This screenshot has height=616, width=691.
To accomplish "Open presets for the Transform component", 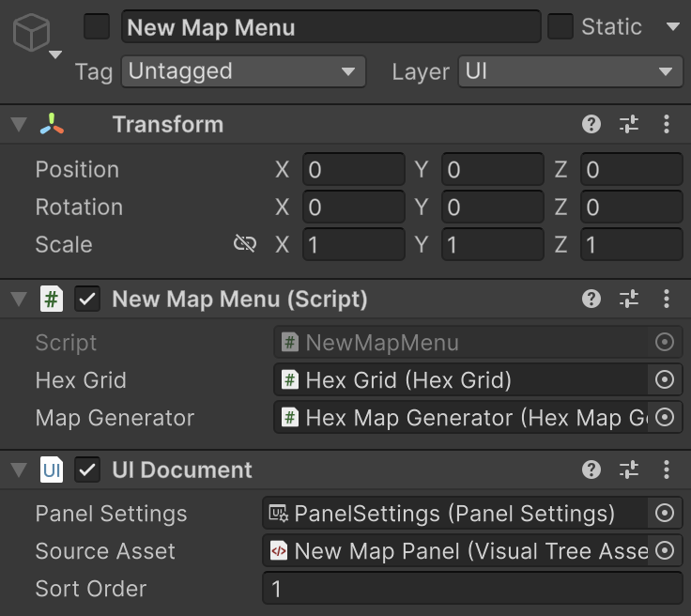I will 629,124.
